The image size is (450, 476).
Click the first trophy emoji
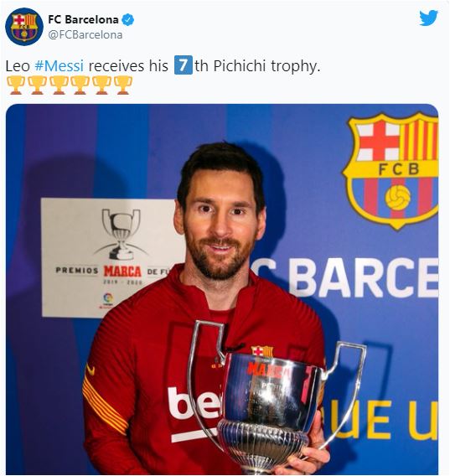[x=16, y=85]
